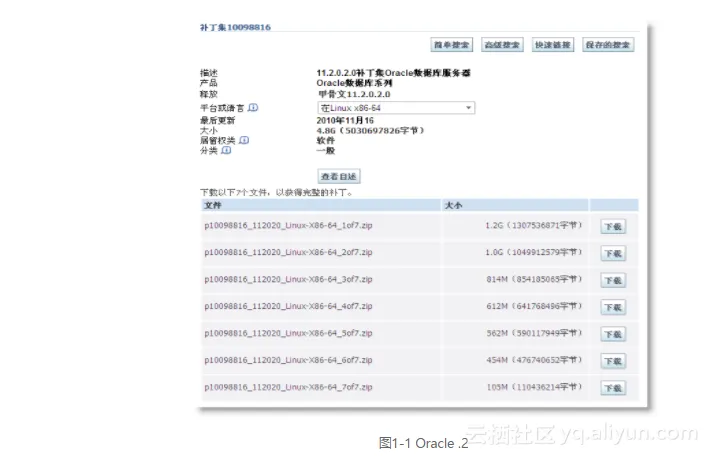The image size is (709, 456).
Task: Open file link p10098816_112020_Linux-X86-64_5of7.zip
Action: click(x=288, y=333)
